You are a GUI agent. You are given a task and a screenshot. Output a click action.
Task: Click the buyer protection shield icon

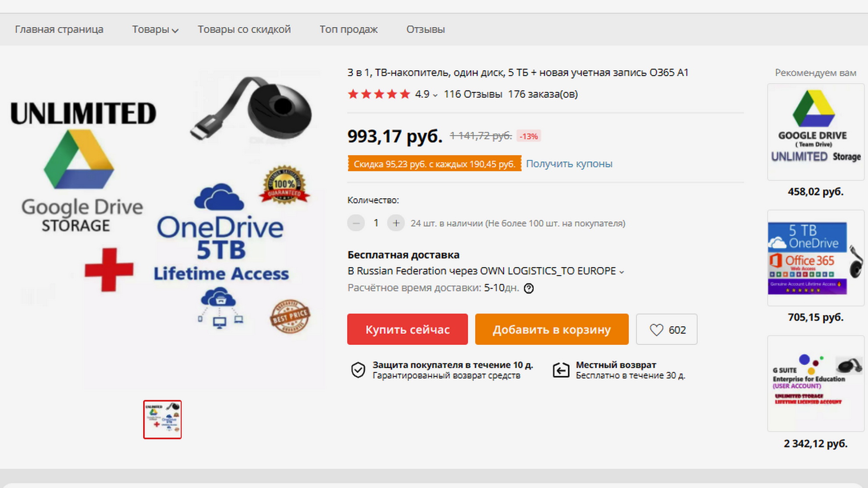tap(358, 370)
